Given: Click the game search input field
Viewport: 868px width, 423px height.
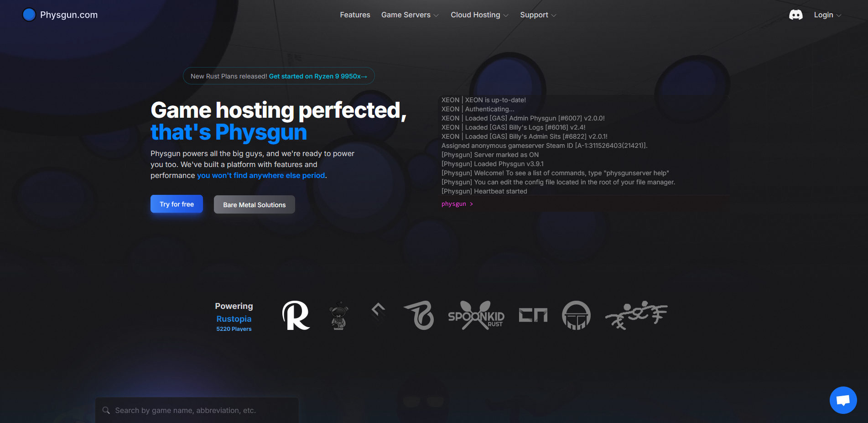Looking at the screenshot, I should (x=196, y=410).
